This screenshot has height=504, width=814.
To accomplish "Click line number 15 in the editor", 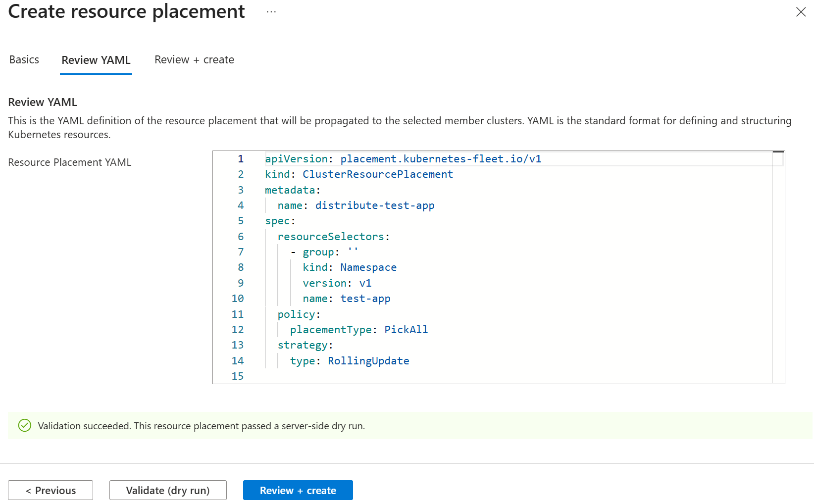I will coord(238,376).
